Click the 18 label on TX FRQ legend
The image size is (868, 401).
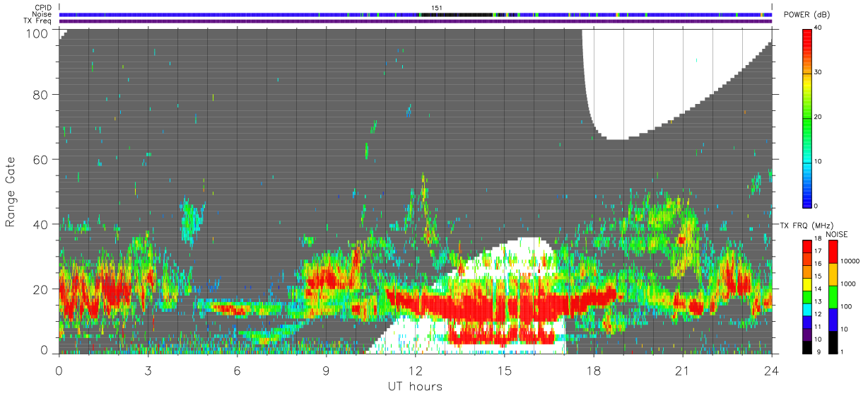(816, 240)
